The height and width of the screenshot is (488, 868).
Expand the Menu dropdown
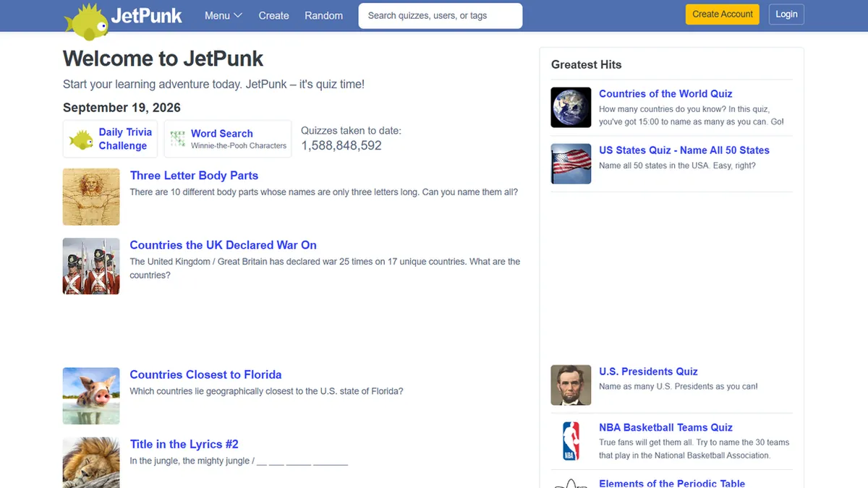[x=224, y=15]
